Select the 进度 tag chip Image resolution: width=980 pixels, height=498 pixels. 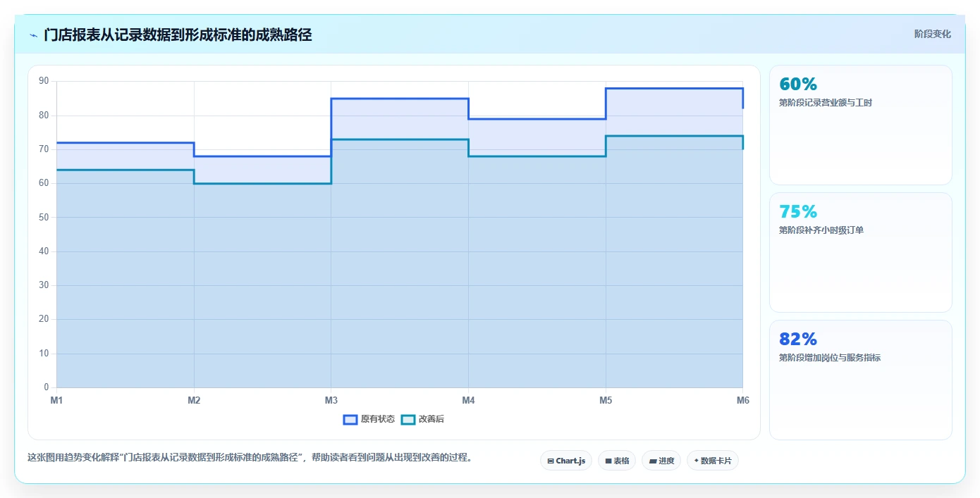pos(661,461)
